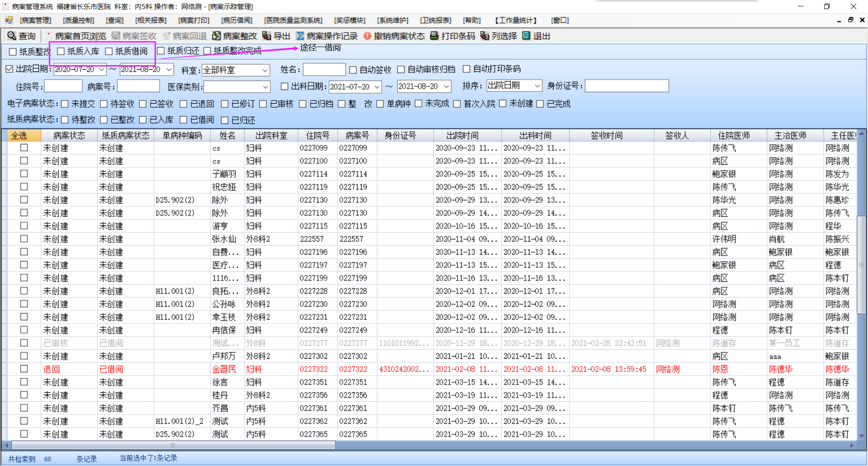868x466 pixels.
Task: Click the vertical scrollbar down arrow
Action: [862, 436]
